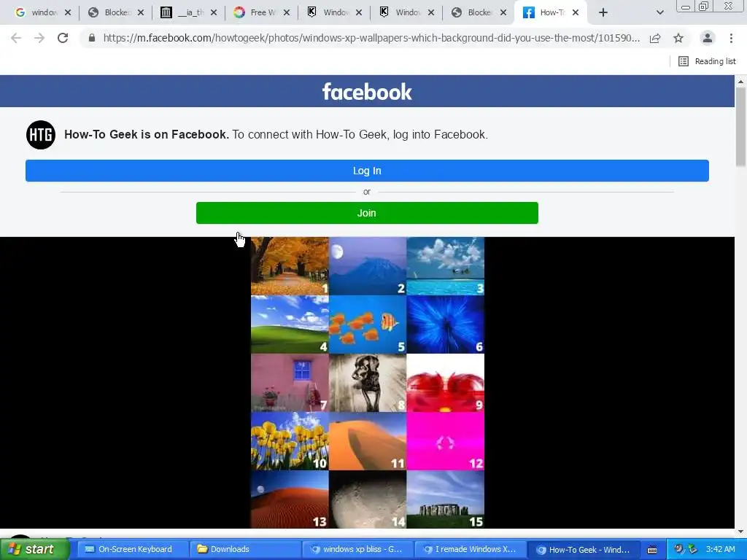
Task: Click the taskbar keyboard language icon
Action: click(652, 550)
